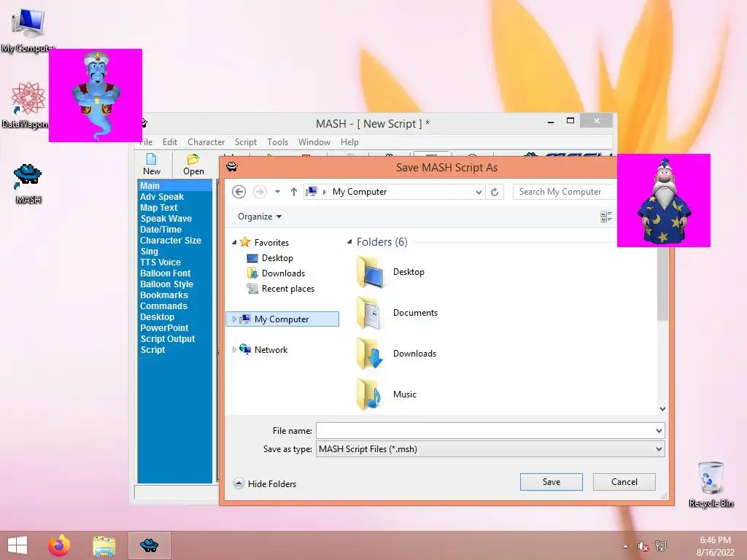
Task: Change the view using the view icon
Action: (606, 217)
